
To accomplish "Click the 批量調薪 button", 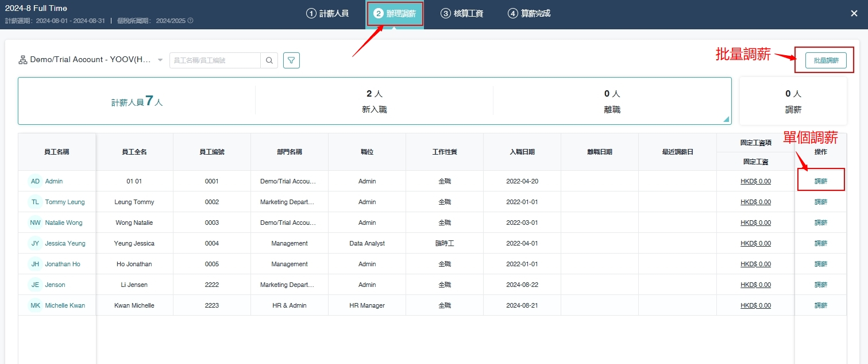I will (825, 60).
